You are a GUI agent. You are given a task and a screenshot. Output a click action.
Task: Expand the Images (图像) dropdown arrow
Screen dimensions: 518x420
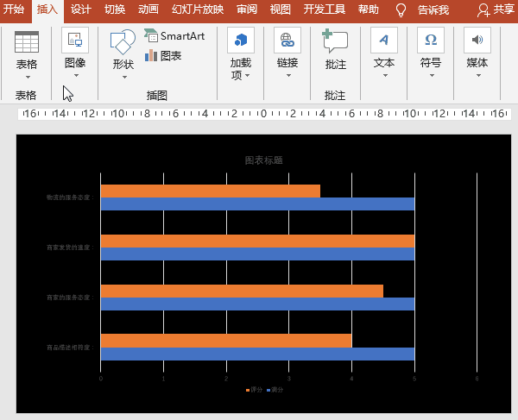coord(76,76)
